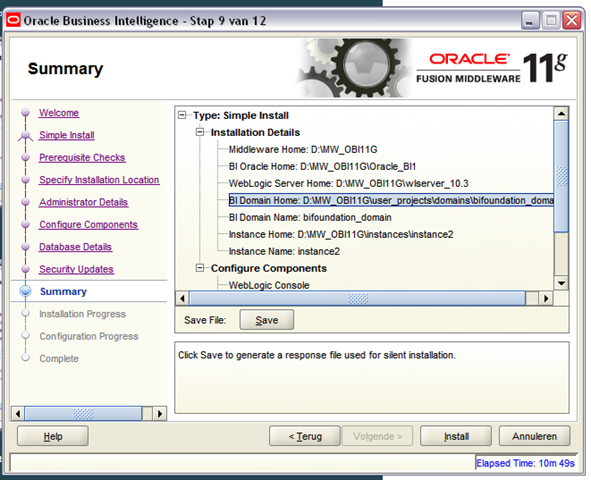Click summary tree scroll right arrow

pos(546,298)
